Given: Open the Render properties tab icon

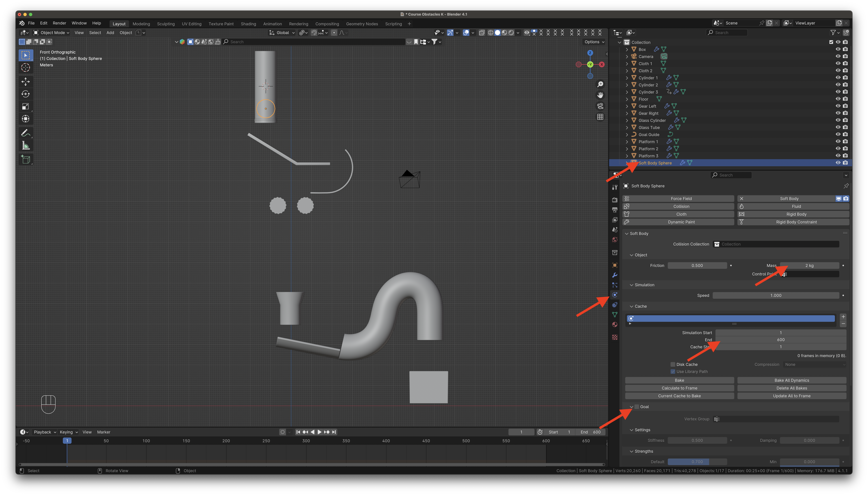Looking at the screenshot, I should [614, 200].
